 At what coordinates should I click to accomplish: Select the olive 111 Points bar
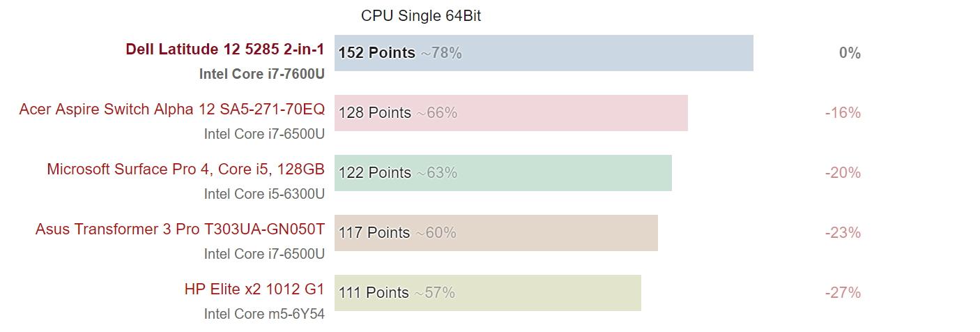[488, 293]
